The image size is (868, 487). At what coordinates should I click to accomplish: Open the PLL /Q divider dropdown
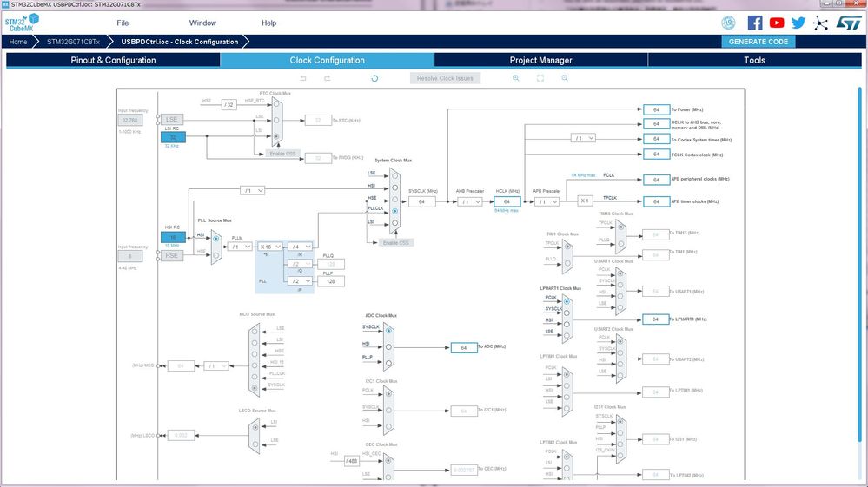click(x=300, y=264)
